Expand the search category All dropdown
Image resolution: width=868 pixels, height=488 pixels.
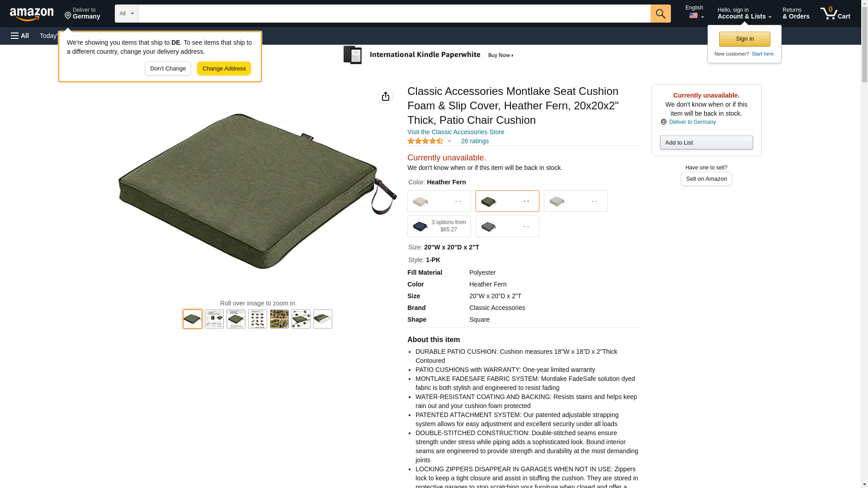pyautogui.click(x=127, y=14)
